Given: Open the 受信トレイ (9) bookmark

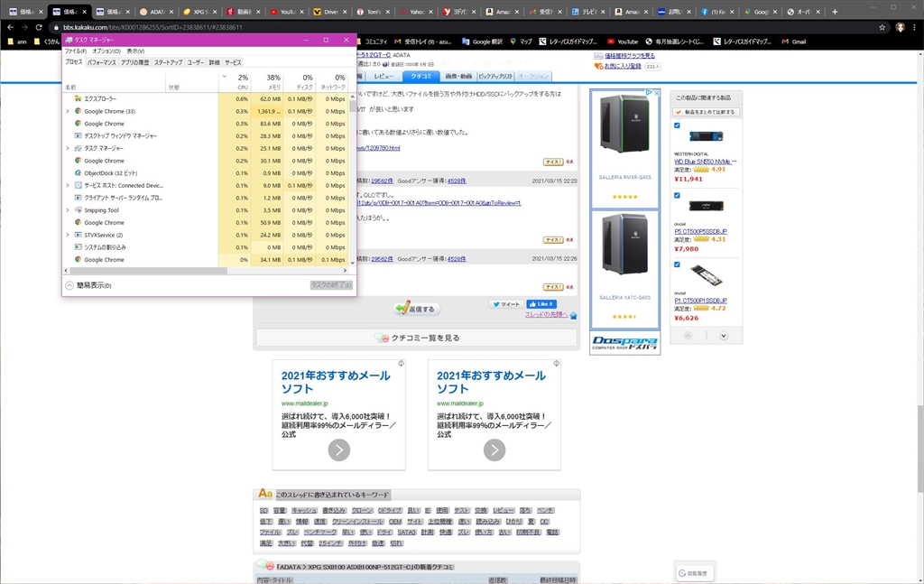Looking at the screenshot, I should coord(423,42).
